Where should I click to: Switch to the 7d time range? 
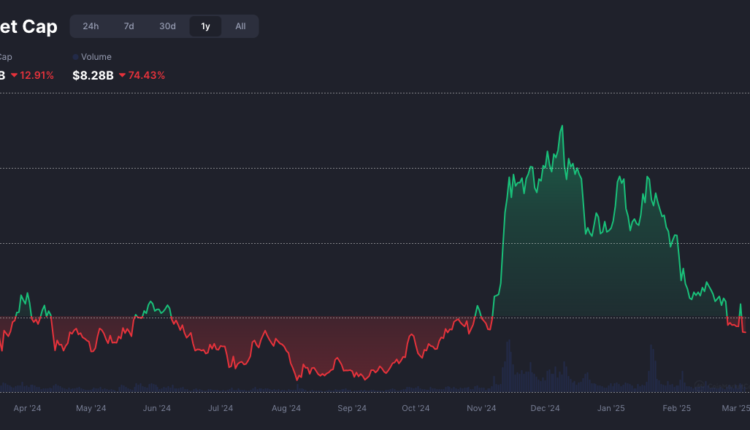tap(128, 26)
